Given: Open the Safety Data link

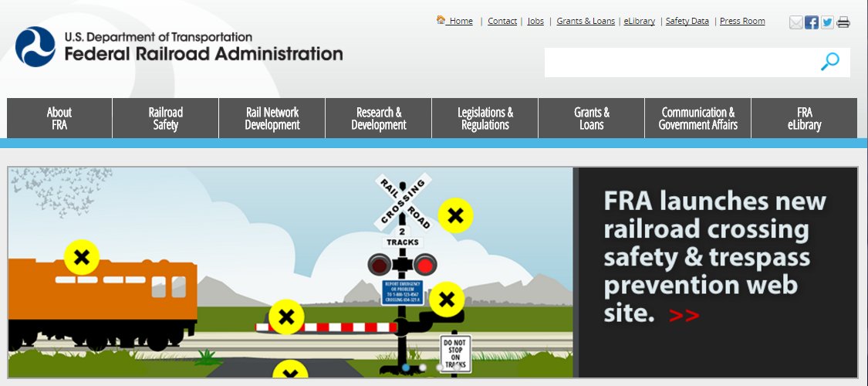Looking at the screenshot, I should pyautogui.click(x=687, y=21).
